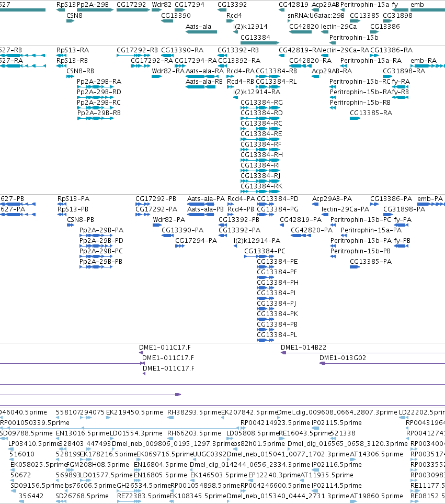Click the CG13384-RE transcript label
Screen dimensions: 445x504
[261, 133]
